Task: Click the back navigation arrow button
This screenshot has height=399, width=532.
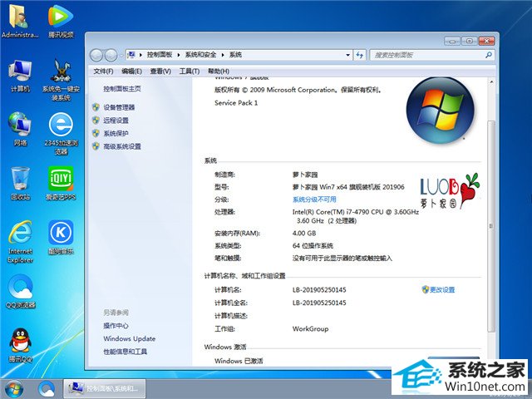Action: tap(96, 55)
